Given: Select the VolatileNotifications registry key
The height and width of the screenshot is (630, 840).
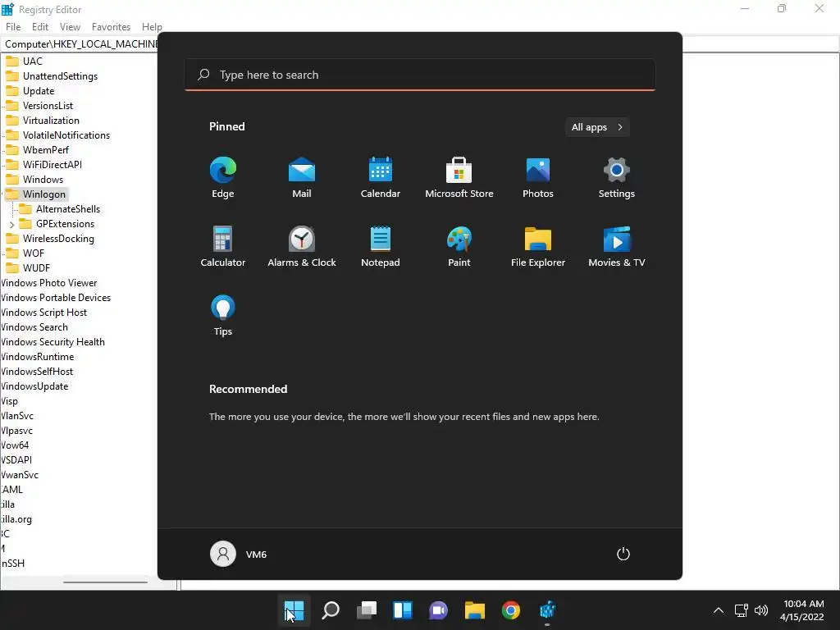Looking at the screenshot, I should 66,135.
